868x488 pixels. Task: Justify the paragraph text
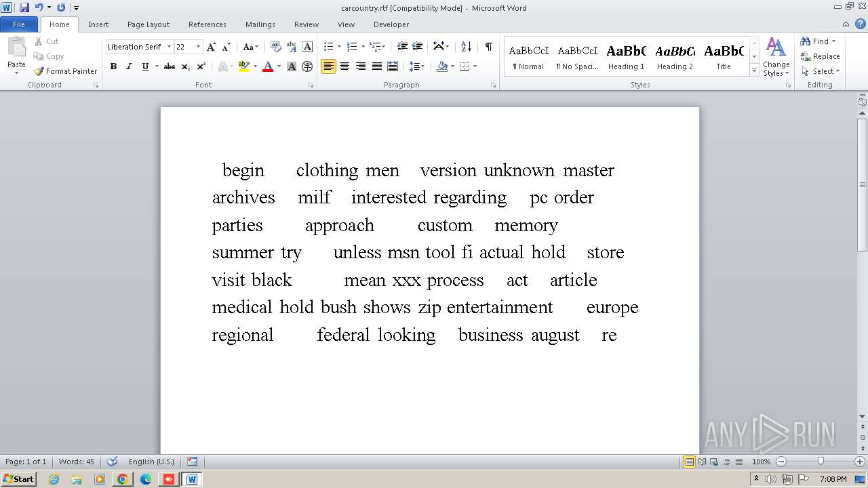point(376,66)
